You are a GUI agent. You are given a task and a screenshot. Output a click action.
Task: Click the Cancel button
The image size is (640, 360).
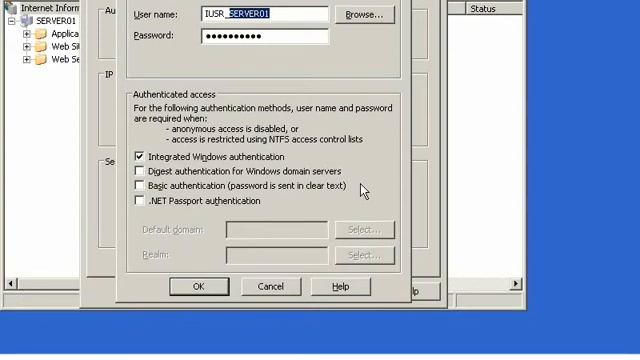tap(271, 287)
